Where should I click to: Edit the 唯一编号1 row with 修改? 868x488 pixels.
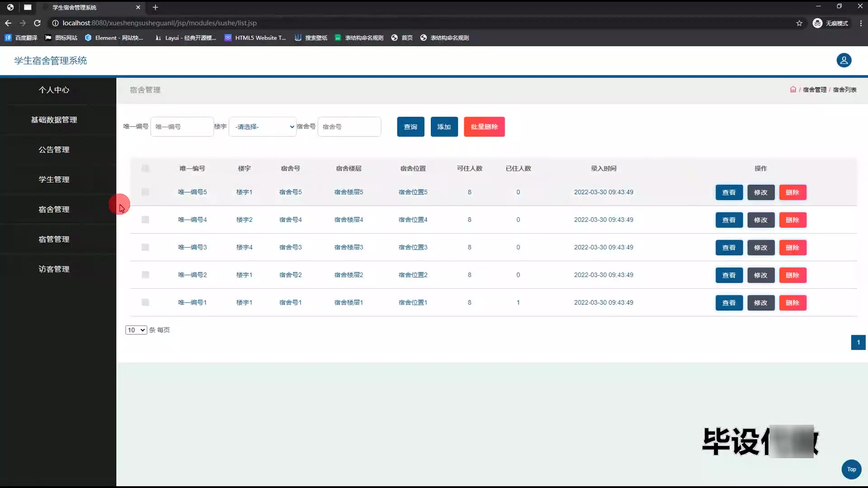pos(761,303)
